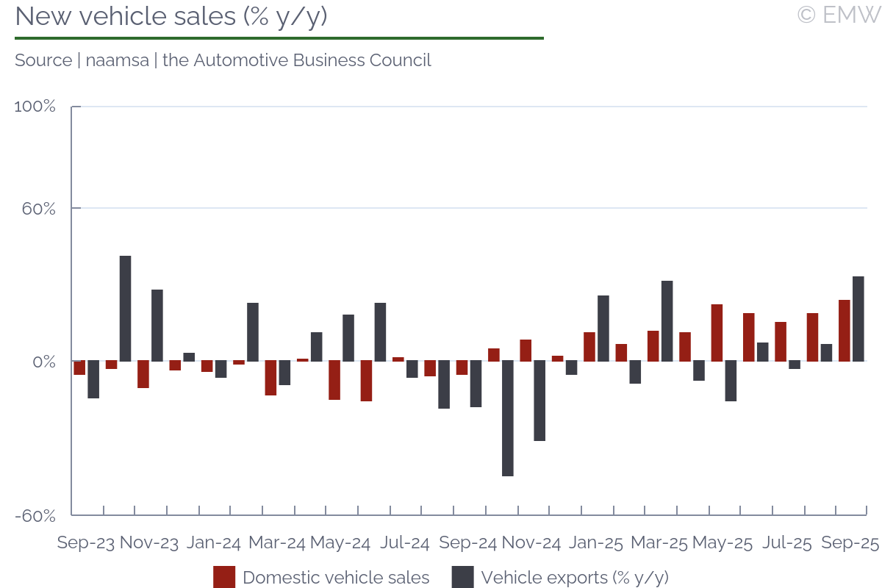Select the Vehicle exports (% y/y) legend label
Viewport: 882px width, 588px height.
(x=575, y=578)
